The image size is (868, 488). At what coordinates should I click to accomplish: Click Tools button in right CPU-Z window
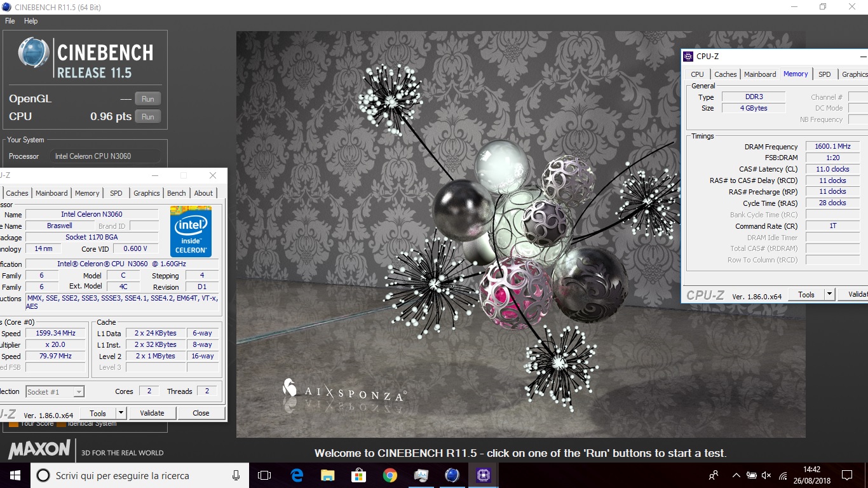click(x=806, y=295)
